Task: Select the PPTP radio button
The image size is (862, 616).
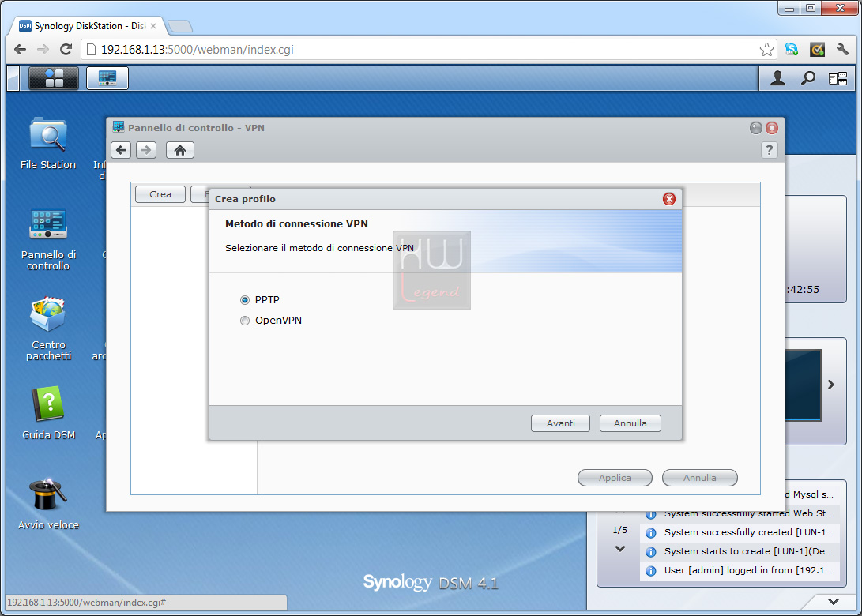Action: coord(245,300)
